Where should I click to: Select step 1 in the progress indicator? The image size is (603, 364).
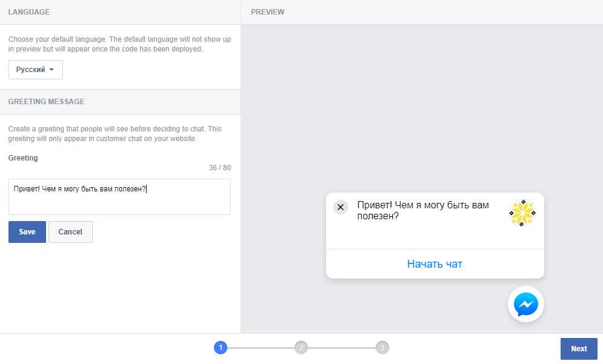click(x=221, y=348)
